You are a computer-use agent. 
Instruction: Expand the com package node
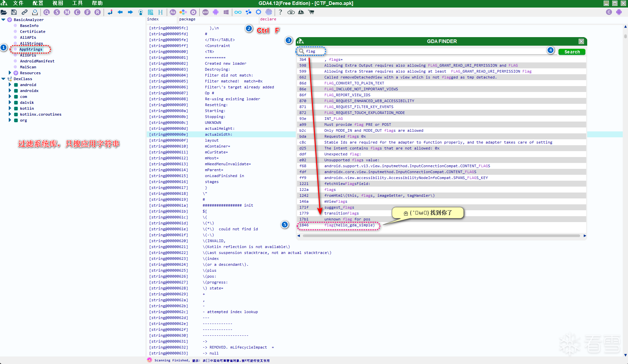(x=10, y=97)
